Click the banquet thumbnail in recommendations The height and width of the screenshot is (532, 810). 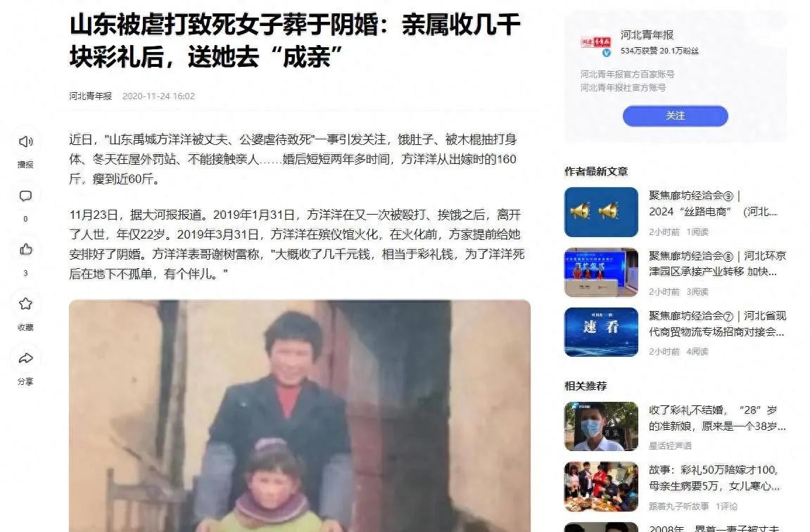pyautogui.click(x=601, y=486)
